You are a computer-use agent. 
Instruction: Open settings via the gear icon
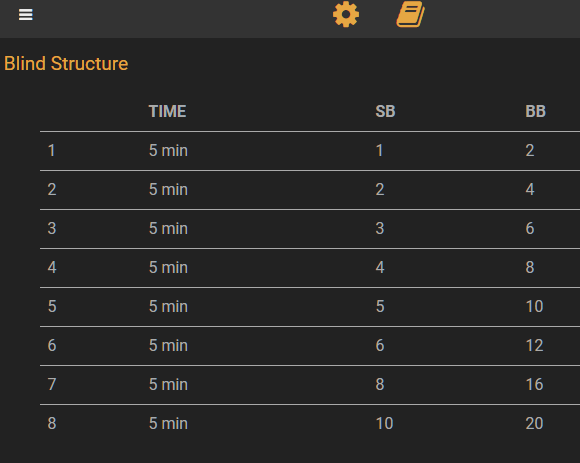click(346, 14)
